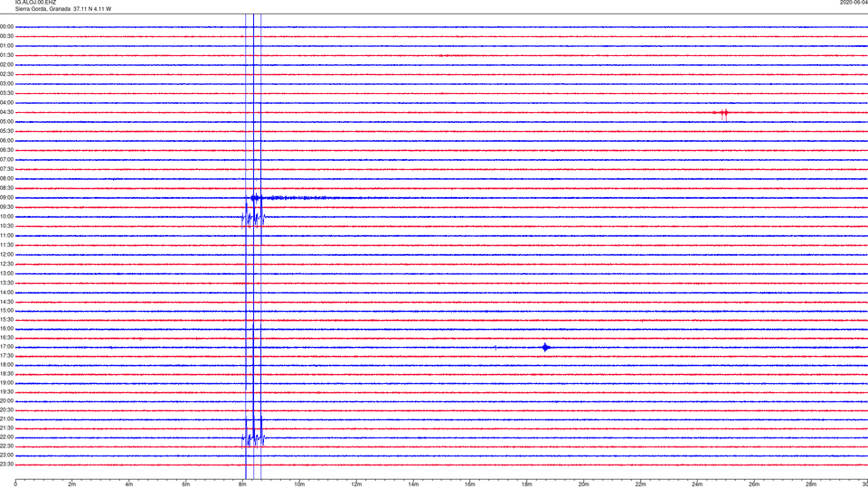The height and width of the screenshot is (488, 868).
Task: Select the 23:00 trace time label
Action: (x=7, y=455)
